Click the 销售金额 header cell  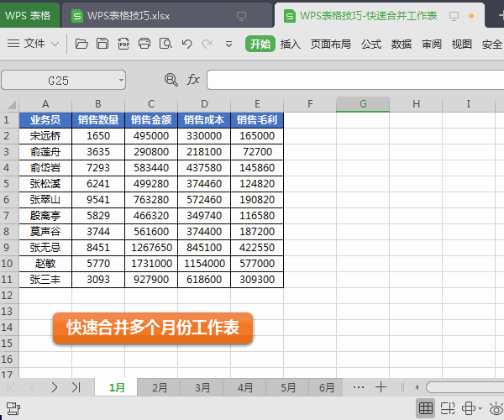(151, 120)
